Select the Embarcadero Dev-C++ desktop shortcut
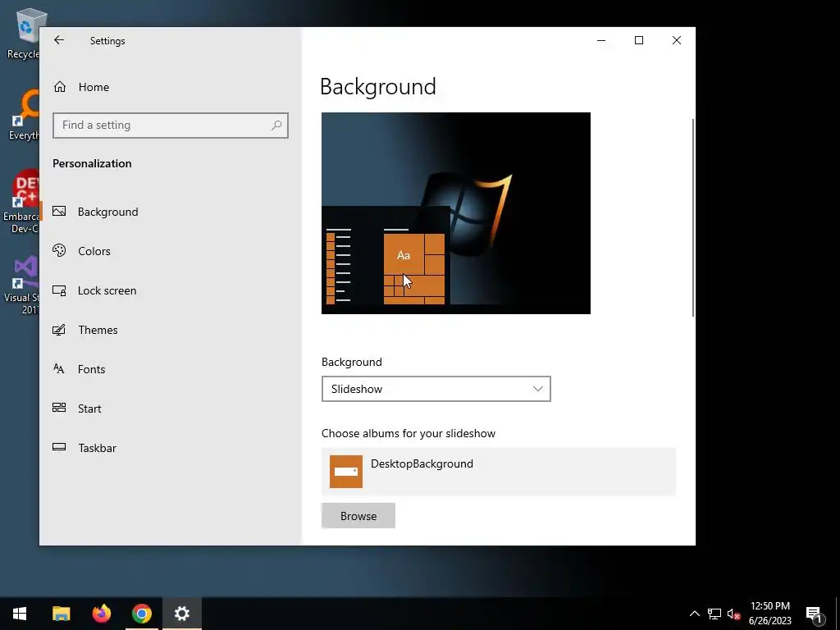Viewport: 840px width, 630px height. (21, 202)
